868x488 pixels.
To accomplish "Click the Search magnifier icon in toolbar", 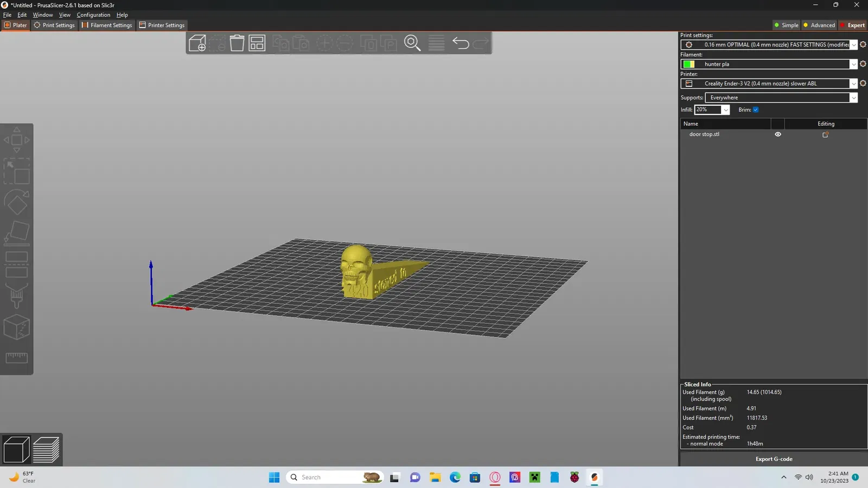I will [x=412, y=43].
